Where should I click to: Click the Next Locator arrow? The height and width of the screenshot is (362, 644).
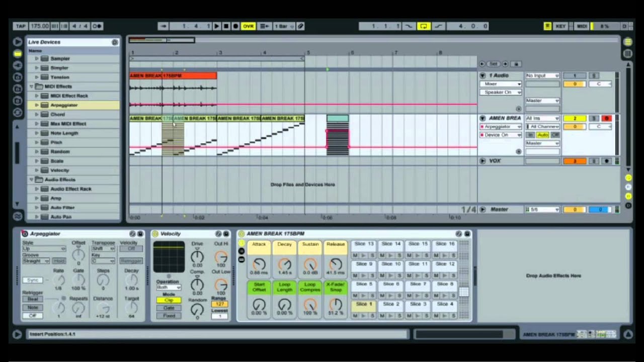pyautogui.click(x=505, y=64)
